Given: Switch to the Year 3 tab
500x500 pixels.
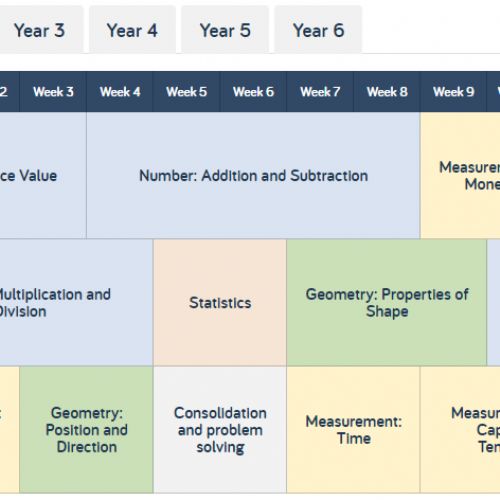Looking at the screenshot, I should click(x=40, y=30).
